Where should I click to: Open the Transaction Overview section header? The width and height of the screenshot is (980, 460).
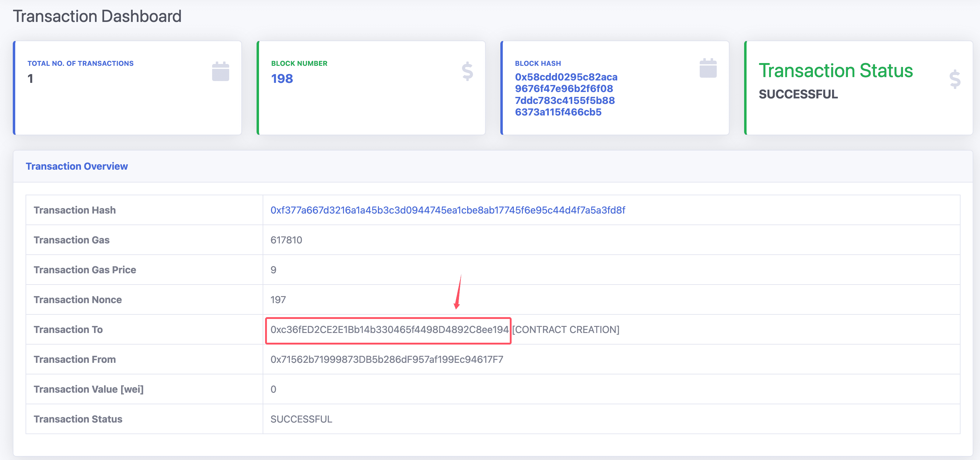[x=77, y=166]
